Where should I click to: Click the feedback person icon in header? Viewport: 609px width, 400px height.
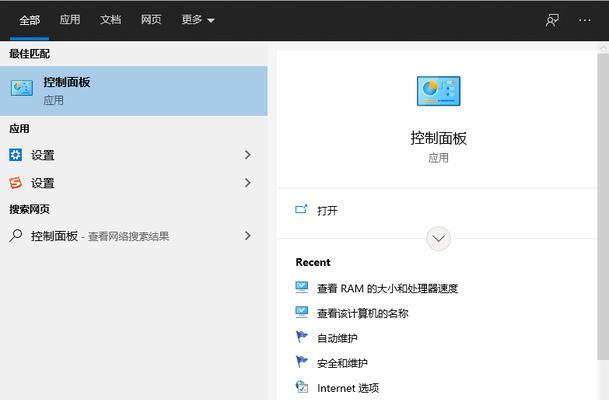[552, 20]
